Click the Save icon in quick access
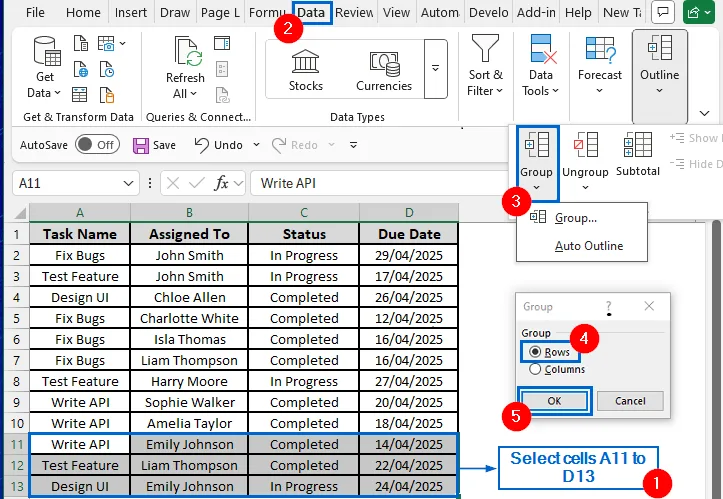Viewport: 723px width, 499px height. [141, 145]
